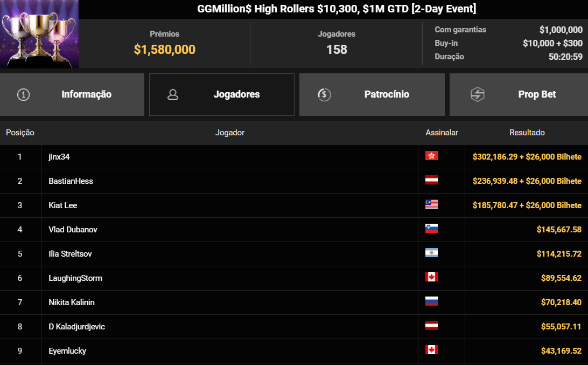Select player BastianHess in the list
The width and height of the screenshot is (588, 365).
[71, 181]
